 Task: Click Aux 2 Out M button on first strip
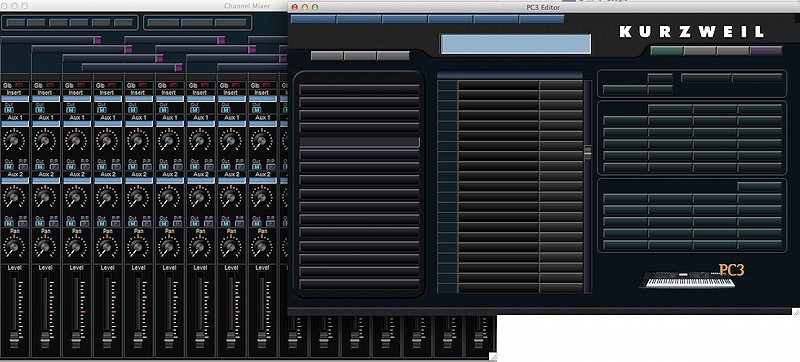9,223
